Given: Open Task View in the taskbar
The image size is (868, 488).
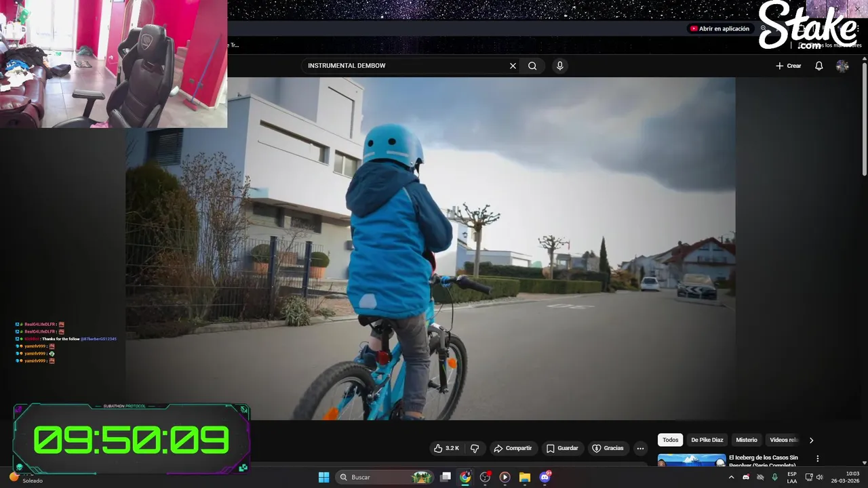Looking at the screenshot, I should [x=446, y=477].
